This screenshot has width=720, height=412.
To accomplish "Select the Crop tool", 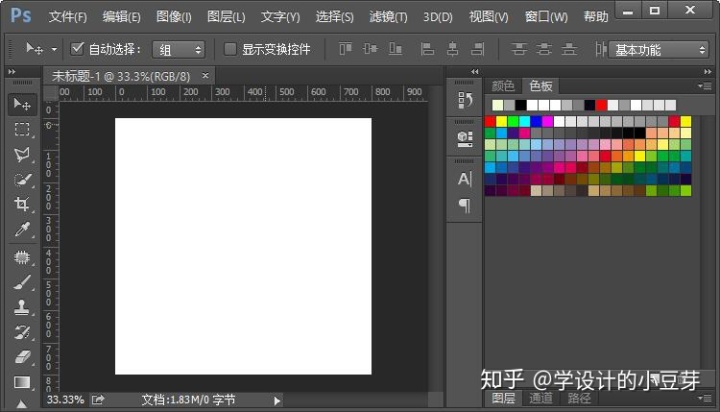I will pos(22,204).
